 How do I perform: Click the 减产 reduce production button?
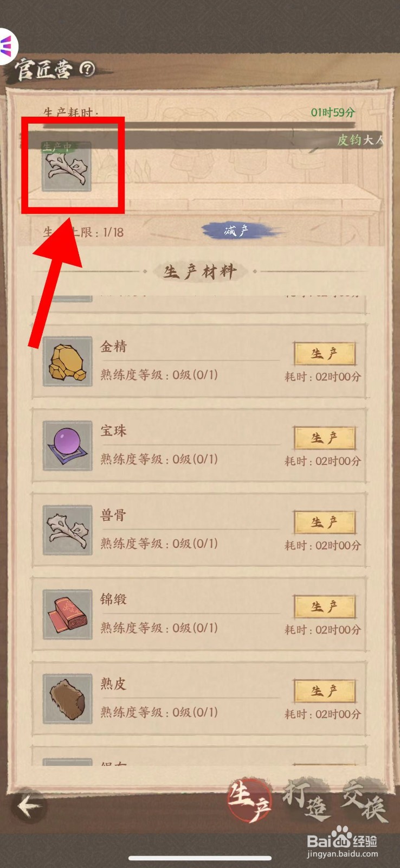pyautogui.click(x=237, y=231)
